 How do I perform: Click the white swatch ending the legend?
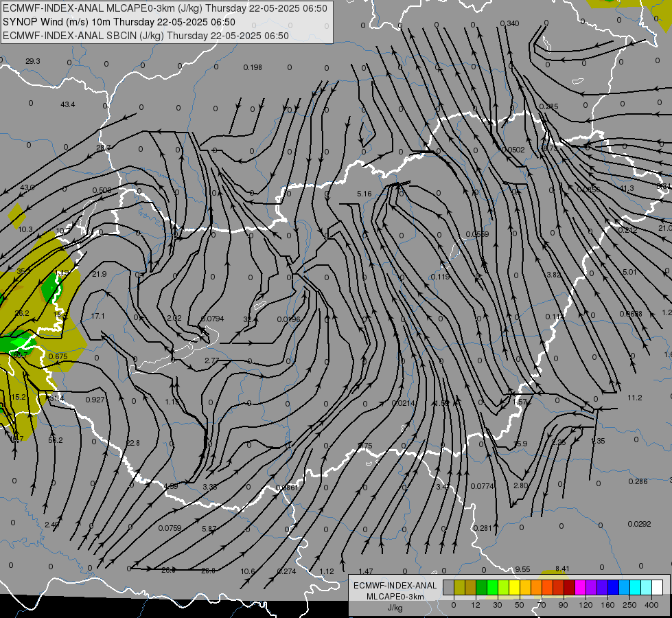tap(658, 587)
